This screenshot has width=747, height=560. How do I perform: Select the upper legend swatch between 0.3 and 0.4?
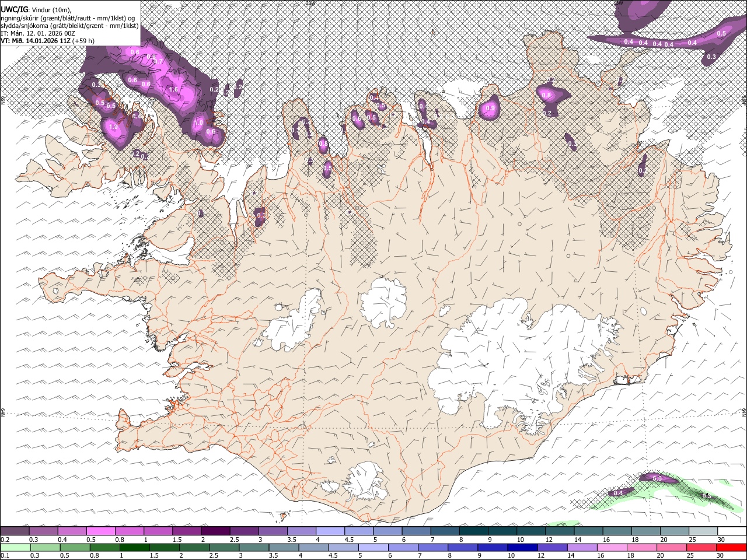(x=43, y=531)
